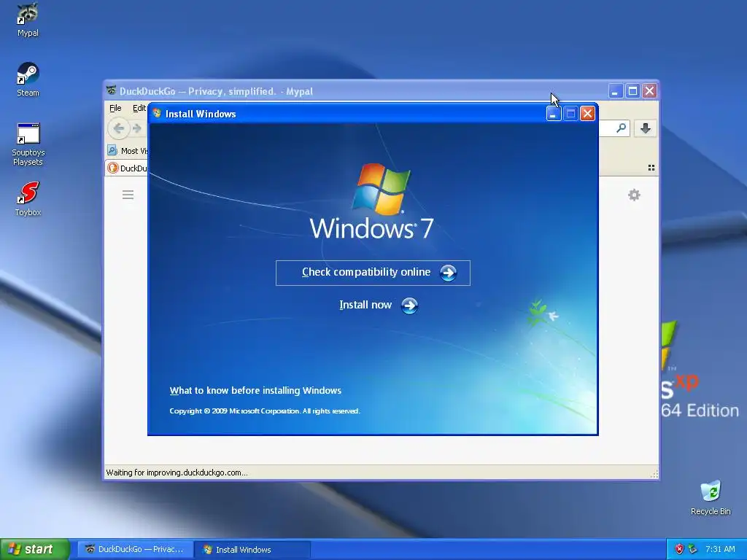Viewport: 747px width, 560px height.
Task: Click the Install now arrow icon
Action: (409, 306)
